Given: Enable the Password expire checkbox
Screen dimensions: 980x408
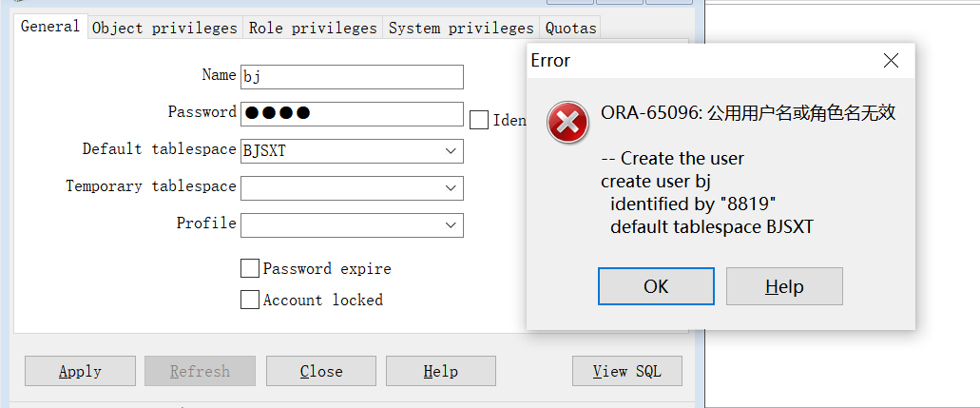Looking at the screenshot, I should [x=250, y=268].
